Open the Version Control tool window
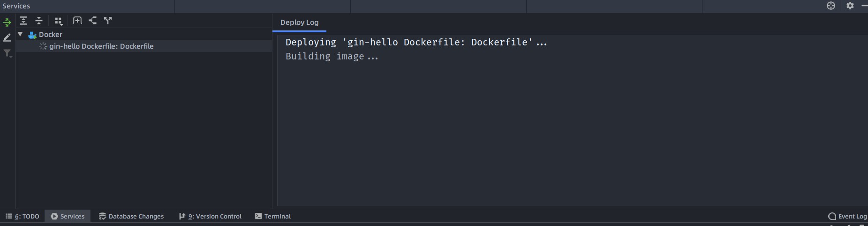Screen dimensions: 868x226 tap(210, 216)
